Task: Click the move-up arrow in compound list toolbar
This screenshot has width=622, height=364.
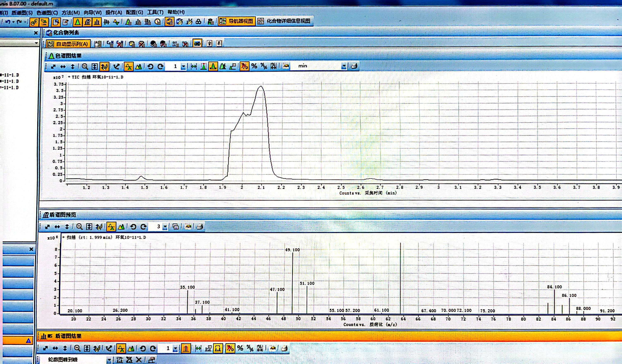Action: click(209, 44)
